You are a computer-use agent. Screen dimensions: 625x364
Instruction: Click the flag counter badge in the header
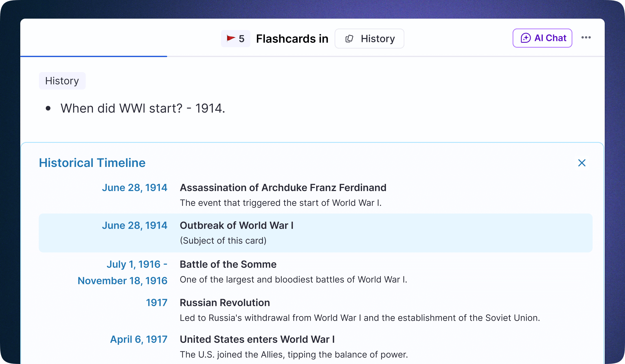[236, 38]
